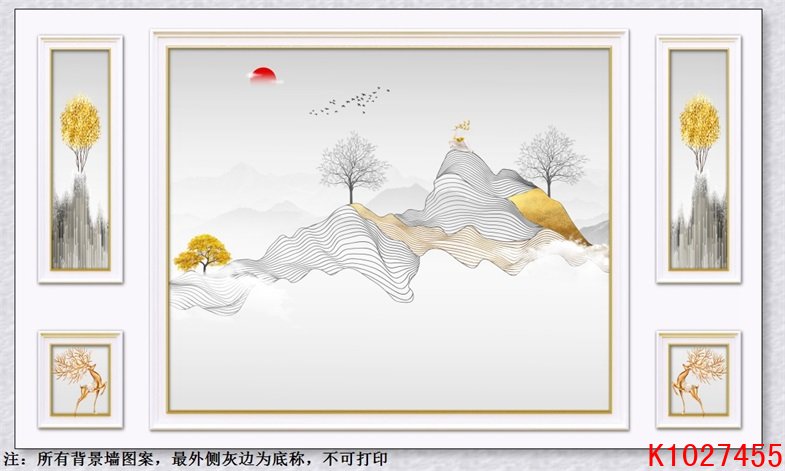This screenshot has width=785, height=471.
Task: Click the small yellow tree in the central panel
Action: [202, 254]
